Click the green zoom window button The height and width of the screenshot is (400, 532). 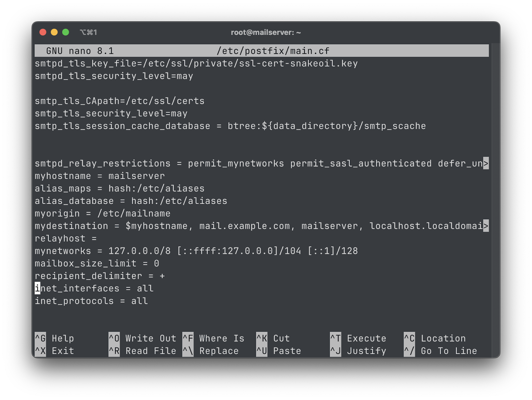point(66,32)
